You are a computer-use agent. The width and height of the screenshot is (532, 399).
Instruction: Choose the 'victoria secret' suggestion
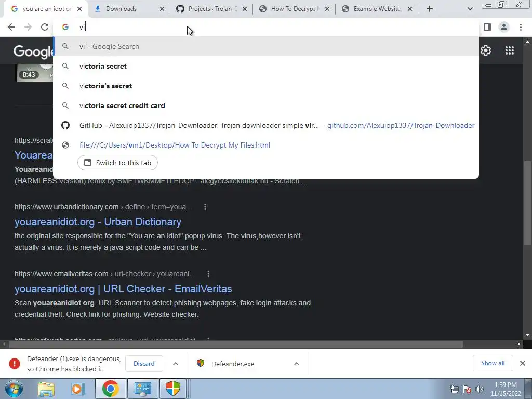pos(266,66)
